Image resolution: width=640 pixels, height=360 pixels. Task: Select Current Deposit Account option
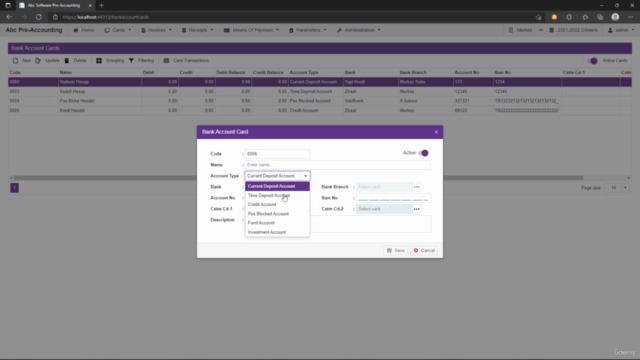(x=277, y=186)
